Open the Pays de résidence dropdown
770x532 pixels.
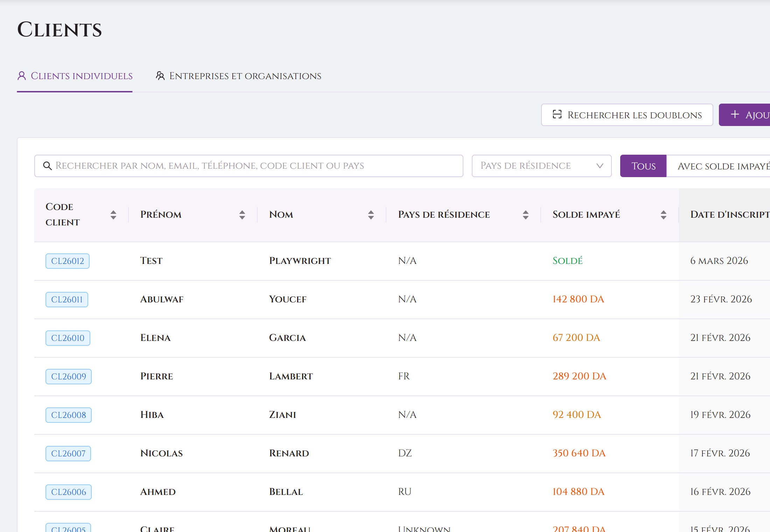(x=541, y=166)
